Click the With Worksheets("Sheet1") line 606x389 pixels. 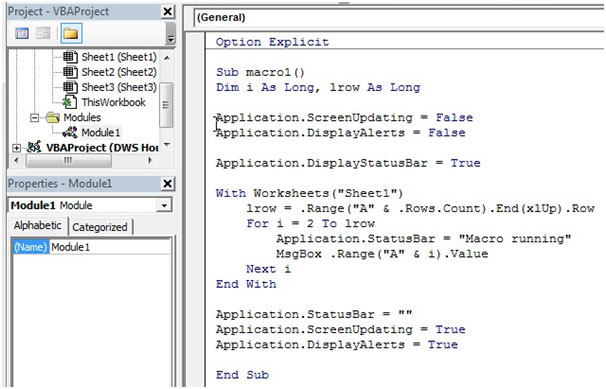coord(309,193)
